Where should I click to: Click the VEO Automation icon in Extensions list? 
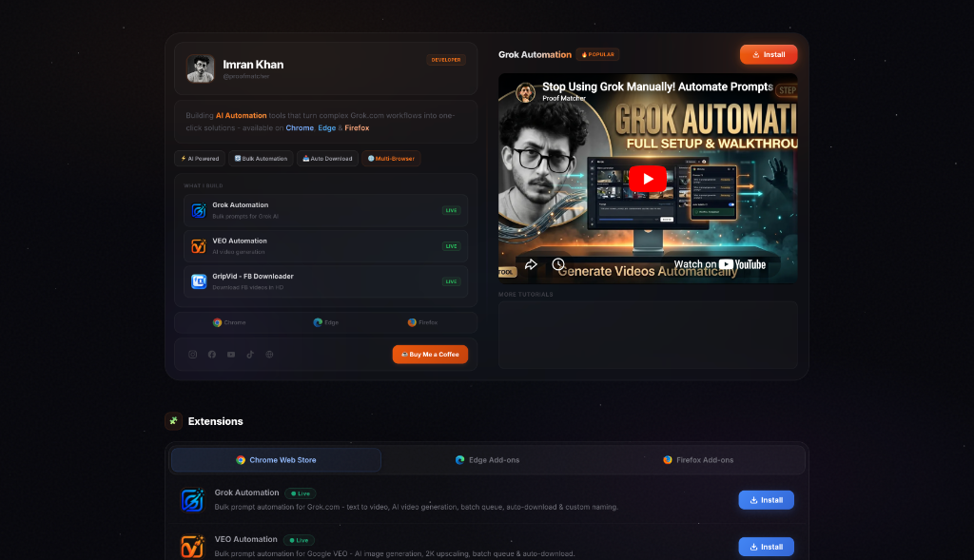(192, 547)
